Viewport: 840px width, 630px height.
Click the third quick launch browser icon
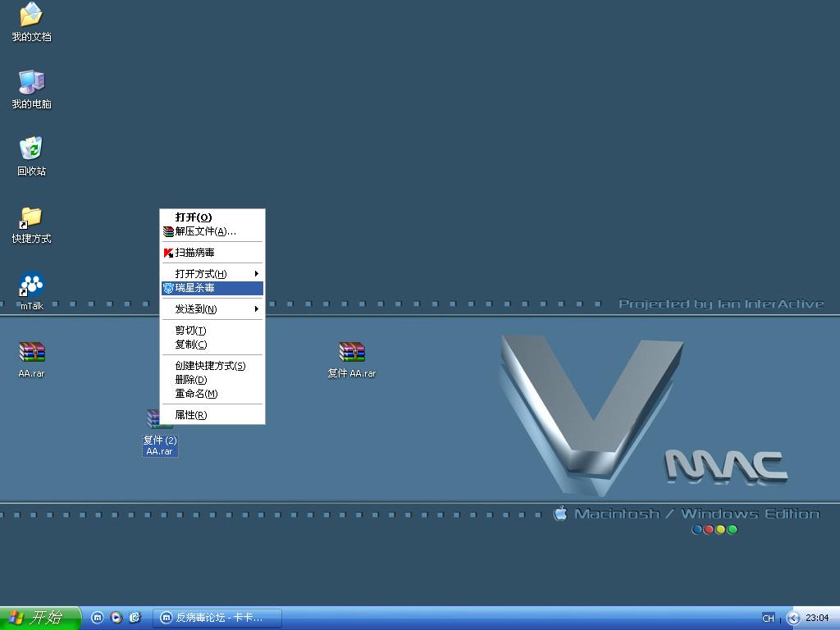click(135, 618)
